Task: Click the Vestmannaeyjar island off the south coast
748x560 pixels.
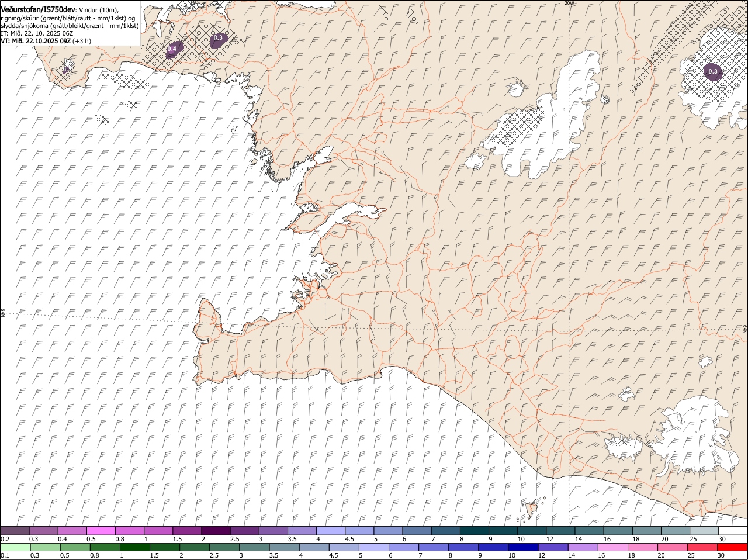Action: coord(532,508)
